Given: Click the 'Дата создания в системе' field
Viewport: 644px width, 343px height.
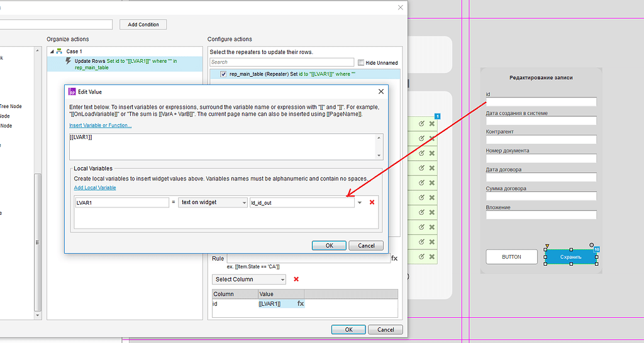Looking at the screenshot, I should point(541,121).
